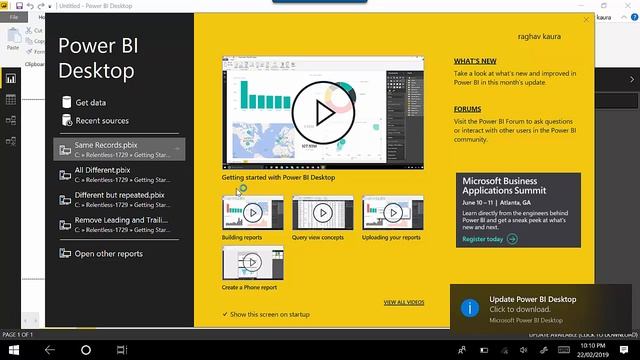Open the Action Center notifications icon
The width and height of the screenshot is (640, 360).
click(624, 350)
